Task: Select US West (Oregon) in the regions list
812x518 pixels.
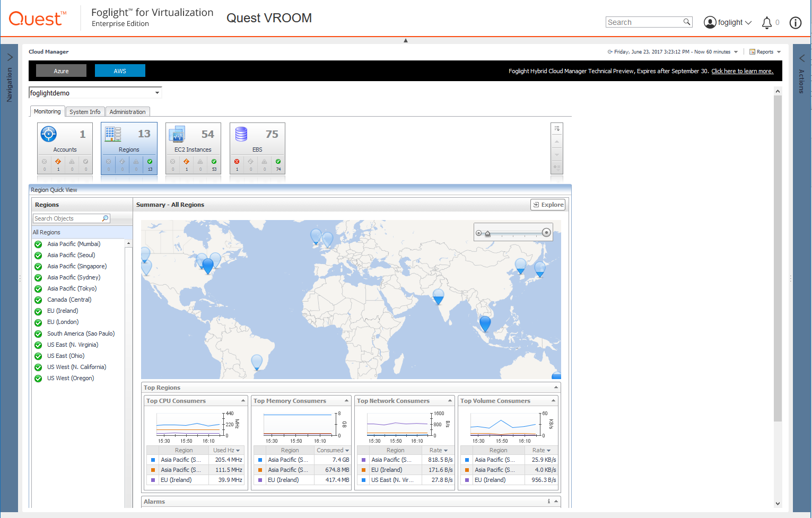Action: click(x=71, y=378)
